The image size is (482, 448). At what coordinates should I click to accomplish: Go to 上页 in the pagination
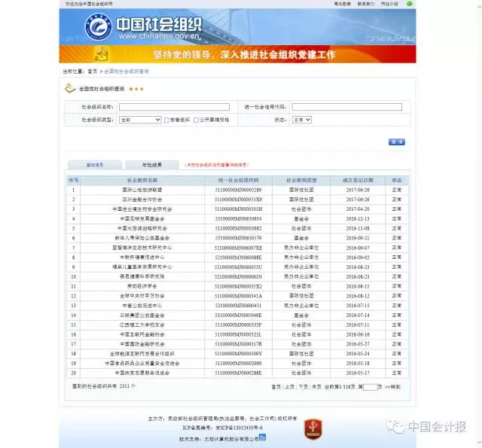click(x=289, y=387)
